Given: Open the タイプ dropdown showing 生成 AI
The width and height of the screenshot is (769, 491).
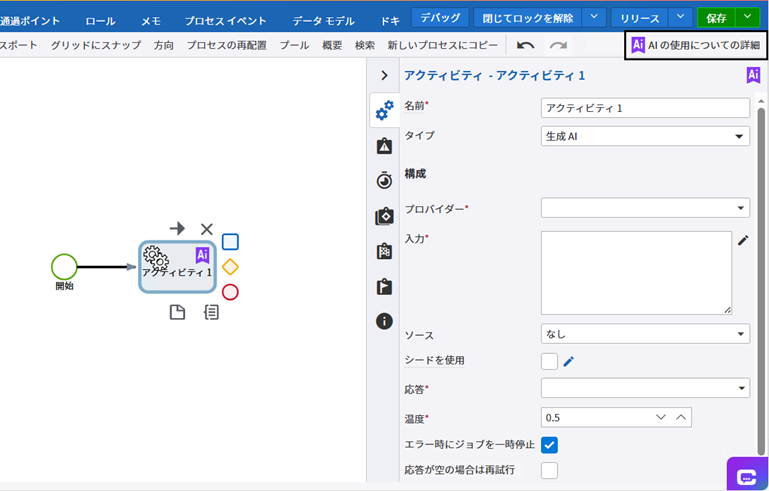Looking at the screenshot, I should click(645, 136).
